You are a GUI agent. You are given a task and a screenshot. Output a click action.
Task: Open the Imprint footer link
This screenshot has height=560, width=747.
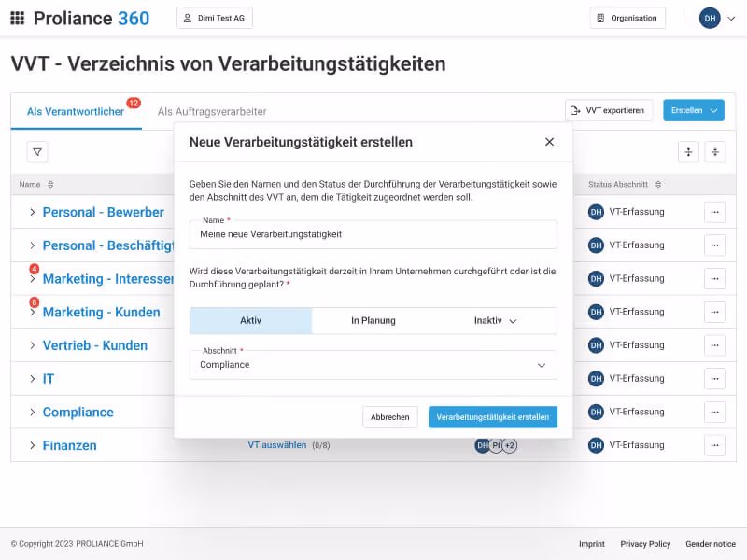pyautogui.click(x=592, y=544)
